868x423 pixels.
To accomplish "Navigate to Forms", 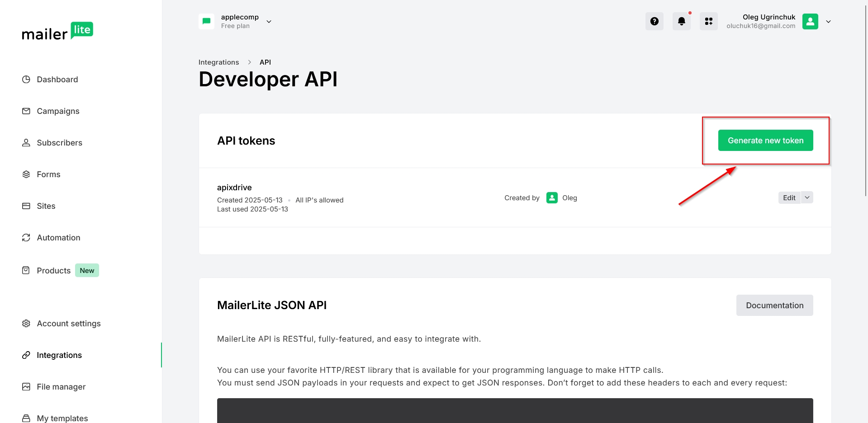I will [48, 174].
